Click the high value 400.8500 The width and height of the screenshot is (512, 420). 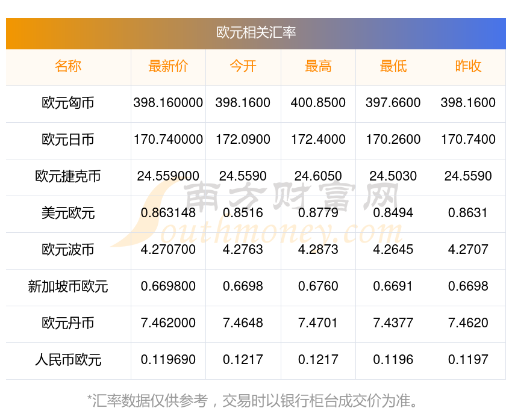pos(318,103)
